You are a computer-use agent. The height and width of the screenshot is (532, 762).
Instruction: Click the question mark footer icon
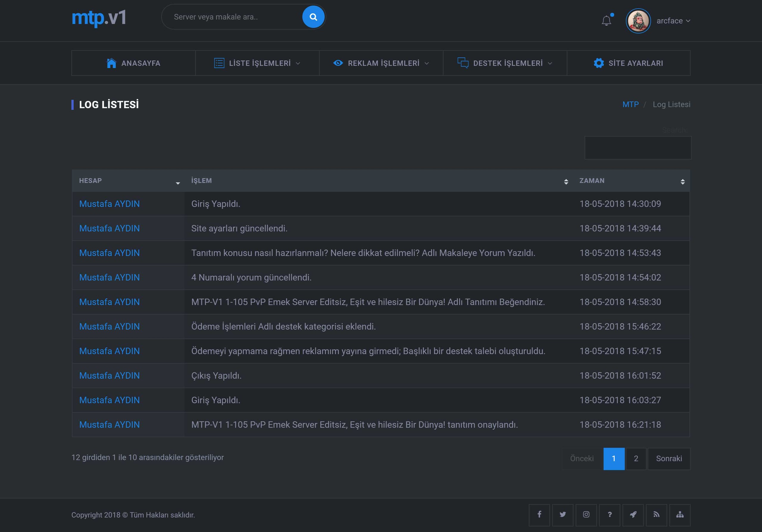610,515
